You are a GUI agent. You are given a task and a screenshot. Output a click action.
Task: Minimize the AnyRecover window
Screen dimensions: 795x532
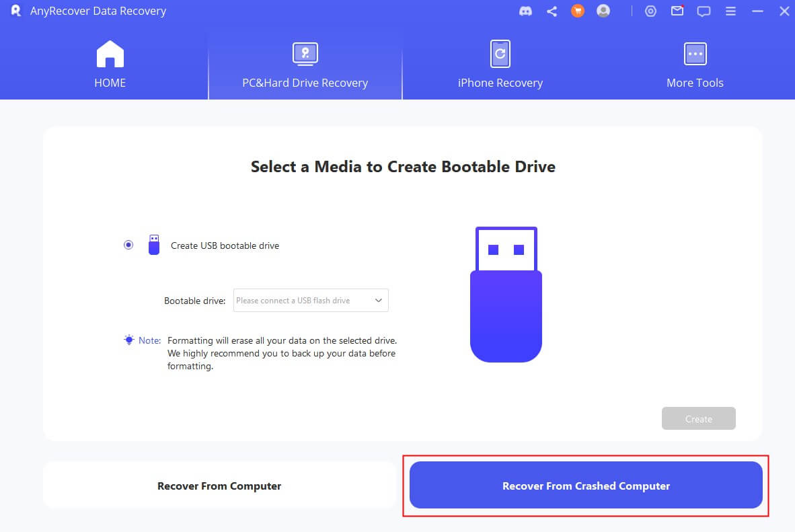(757, 11)
